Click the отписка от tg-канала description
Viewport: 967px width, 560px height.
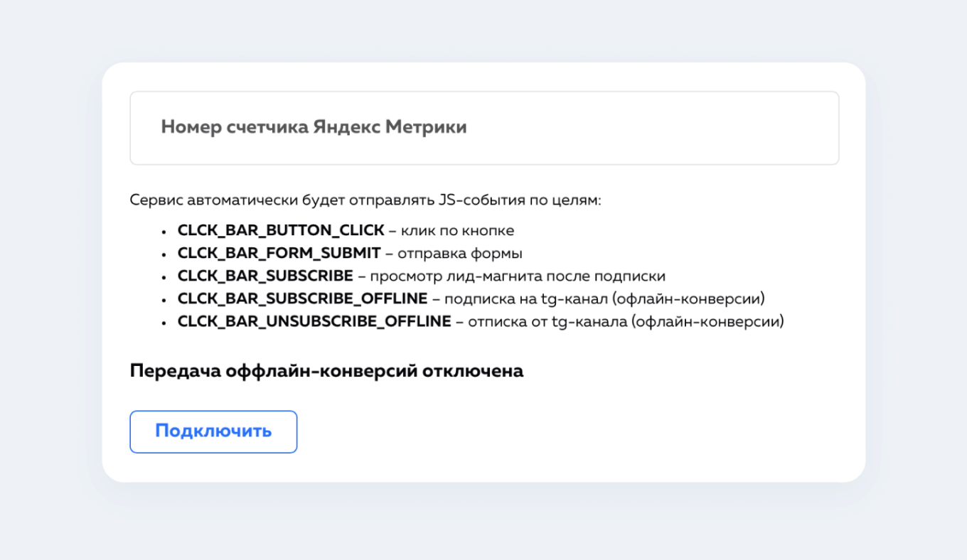click(626, 321)
